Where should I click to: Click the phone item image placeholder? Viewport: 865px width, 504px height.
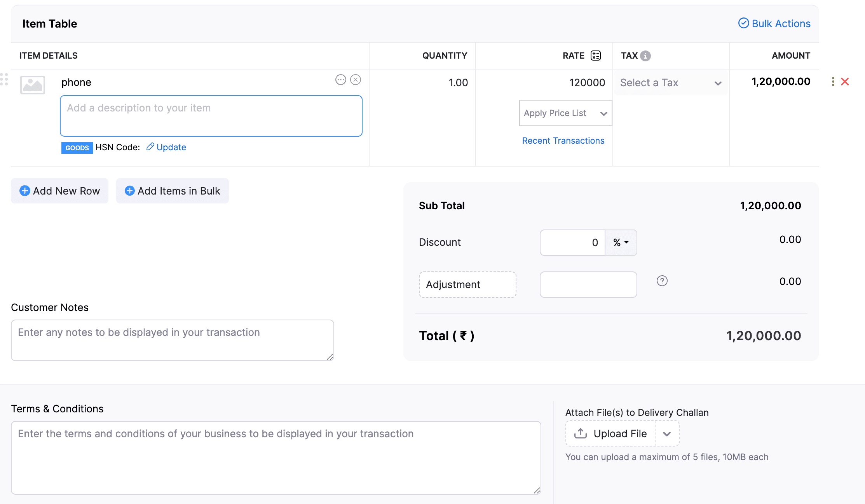coord(33,85)
